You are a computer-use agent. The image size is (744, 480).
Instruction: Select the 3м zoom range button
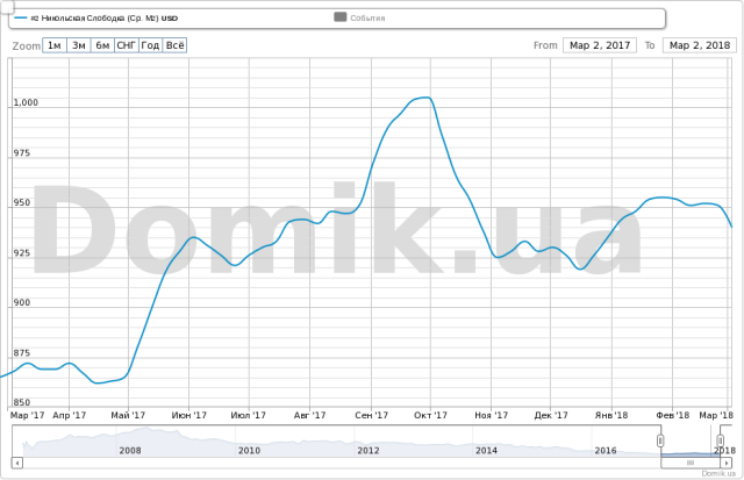pos(79,46)
